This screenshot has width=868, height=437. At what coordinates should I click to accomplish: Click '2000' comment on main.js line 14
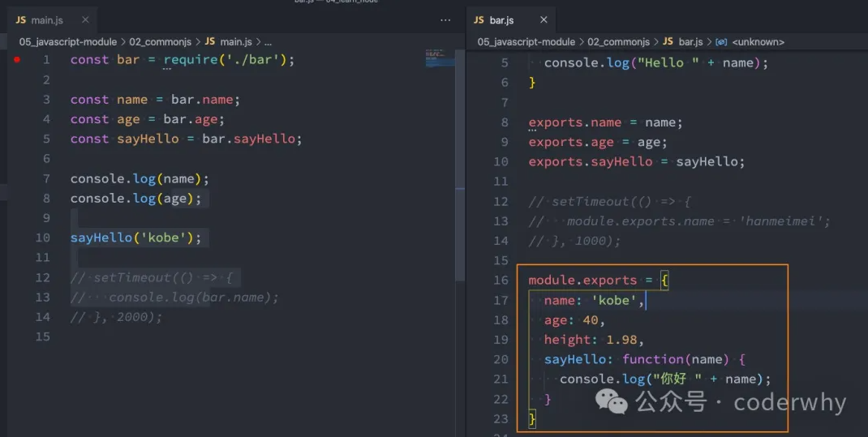point(131,317)
